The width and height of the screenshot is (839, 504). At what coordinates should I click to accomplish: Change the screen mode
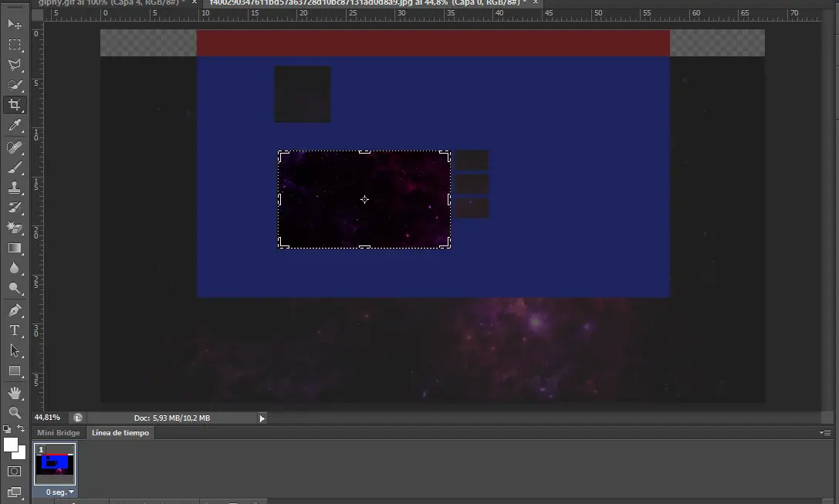[15, 492]
